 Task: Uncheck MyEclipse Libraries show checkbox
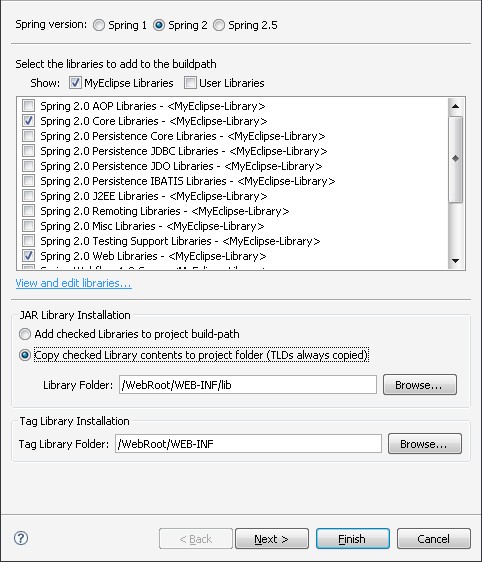[75, 83]
